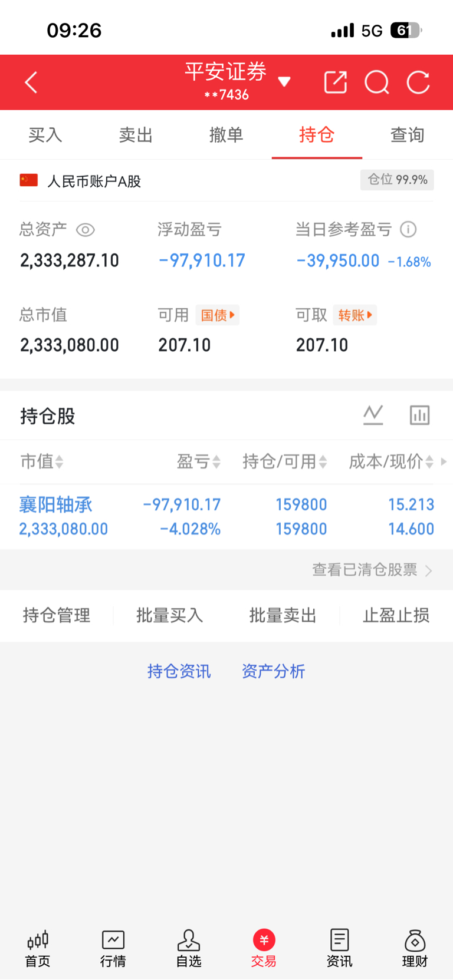Open 自选 in bottom navigation
453x980 pixels.
pos(189,949)
